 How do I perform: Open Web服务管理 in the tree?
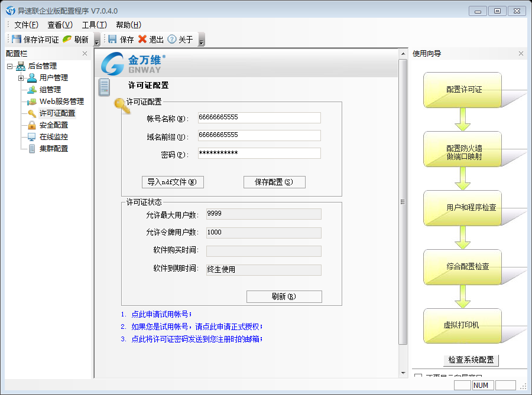click(x=61, y=102)
